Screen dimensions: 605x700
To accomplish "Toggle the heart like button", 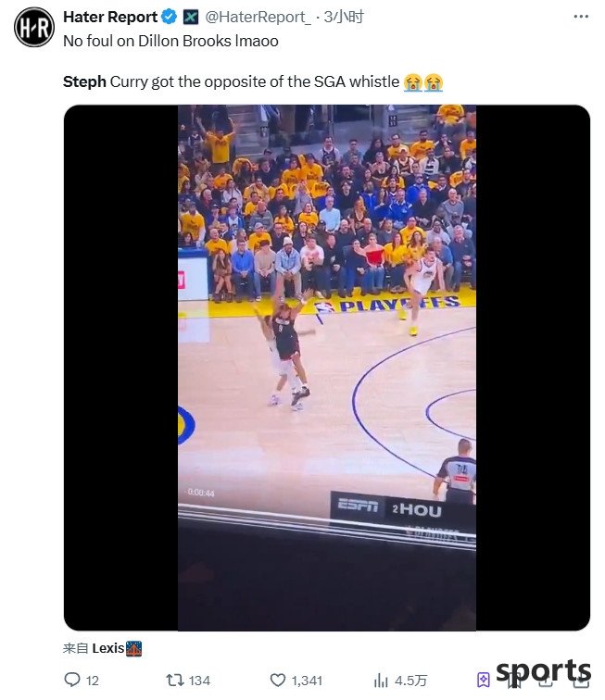I will 278,680.
